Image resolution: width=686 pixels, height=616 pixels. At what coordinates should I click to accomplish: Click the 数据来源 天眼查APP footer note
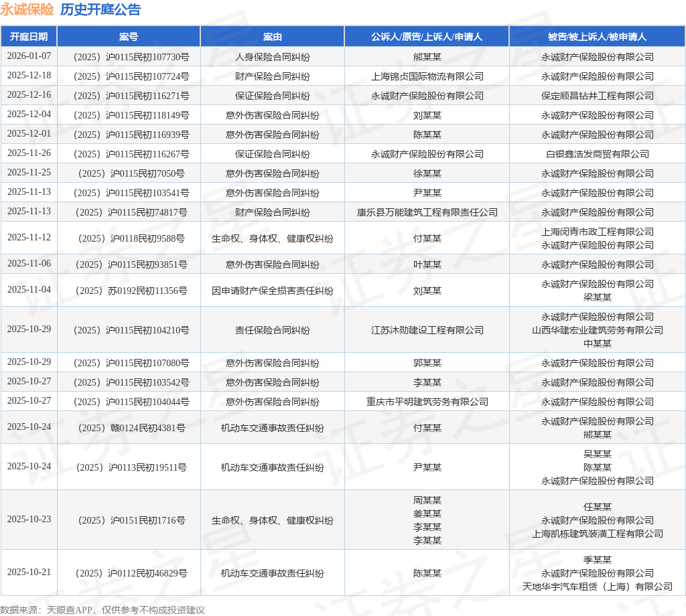point(102,610)
